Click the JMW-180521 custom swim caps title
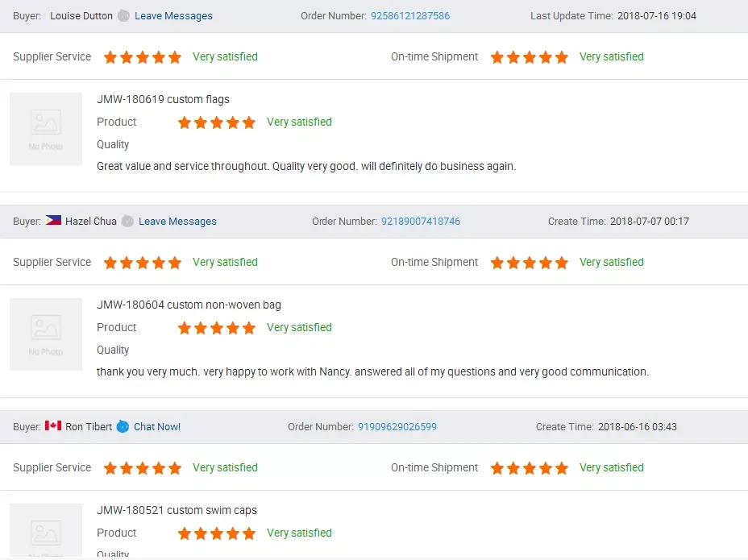Viewport: 748px width, 560px height. click(x=177, y=511)
